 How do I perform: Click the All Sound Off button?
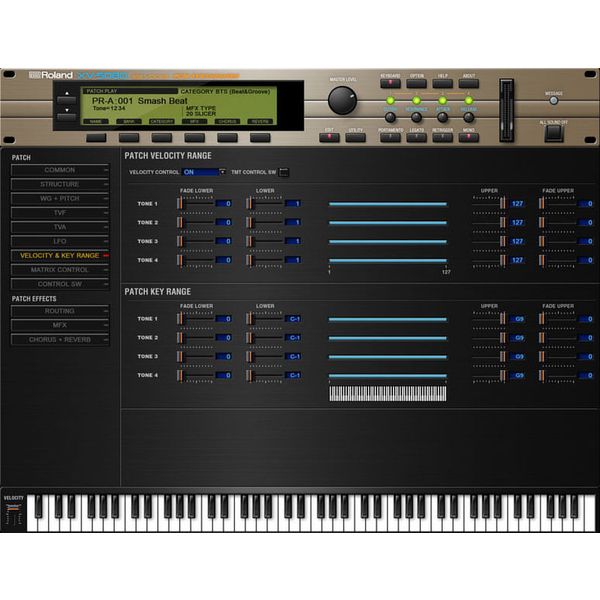click(554, 133)
